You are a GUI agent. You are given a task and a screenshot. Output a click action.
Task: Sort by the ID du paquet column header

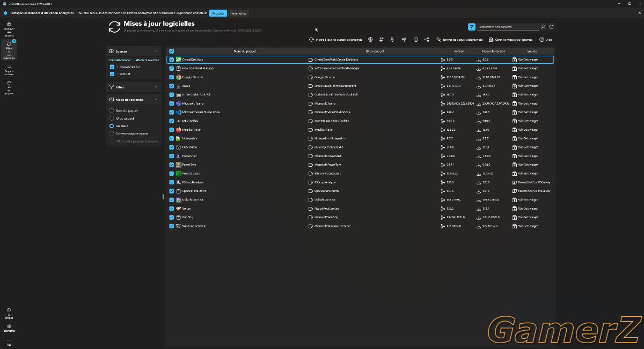pos(375,51)
